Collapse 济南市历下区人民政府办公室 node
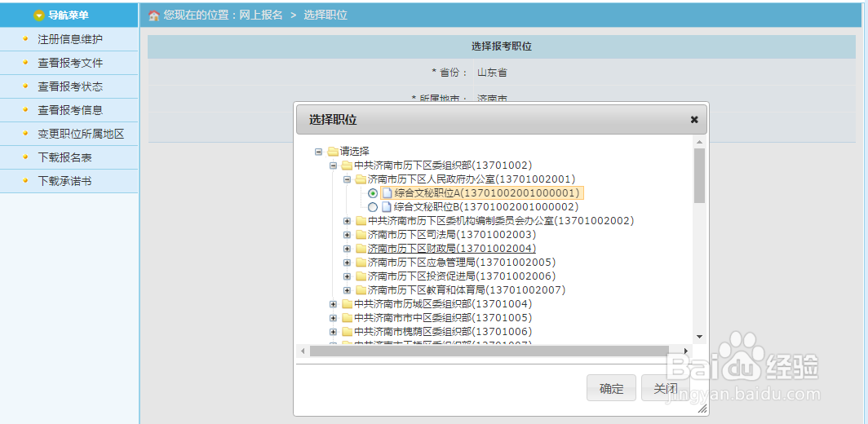 347,179
